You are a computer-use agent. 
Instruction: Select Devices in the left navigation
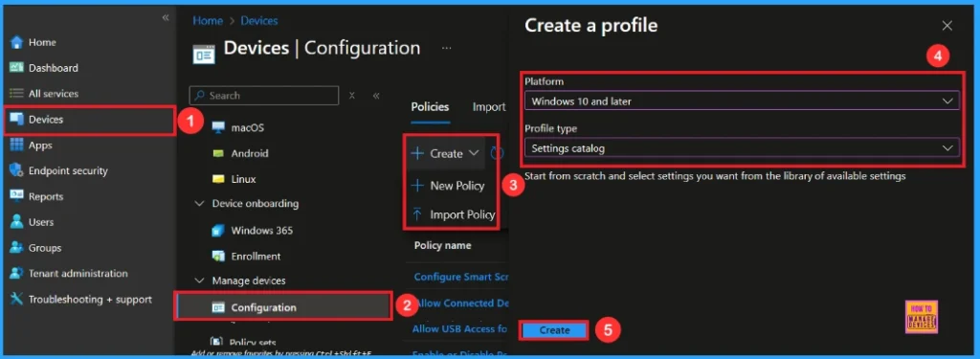(45, 120)
